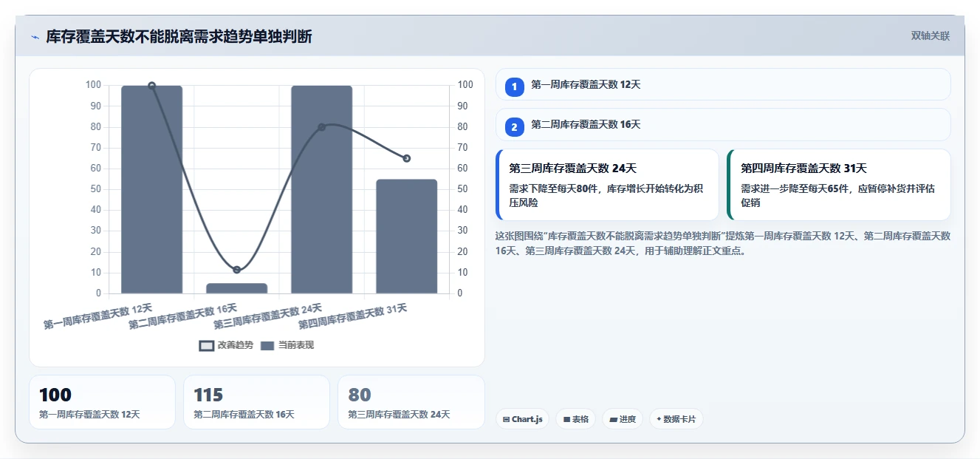Click the fourth week bar in the chart

(406, 237)
